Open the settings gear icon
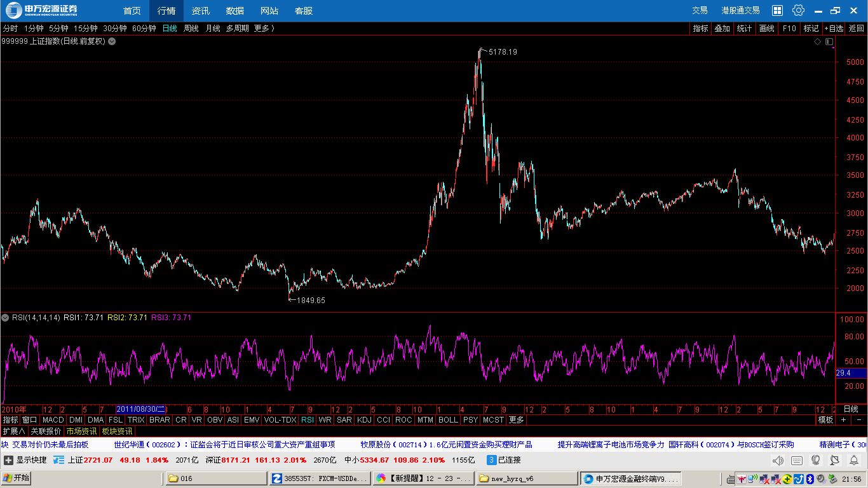 coord(799,10)
